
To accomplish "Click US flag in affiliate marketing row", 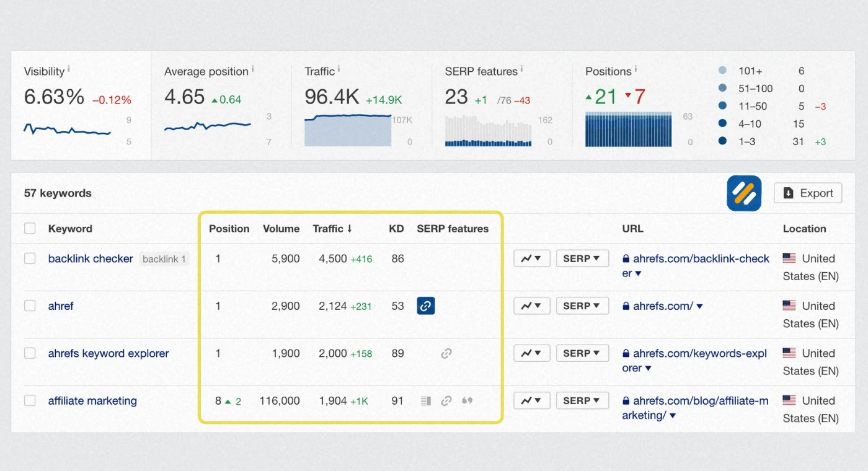I will pyautogui.click(x=789, y=400).
